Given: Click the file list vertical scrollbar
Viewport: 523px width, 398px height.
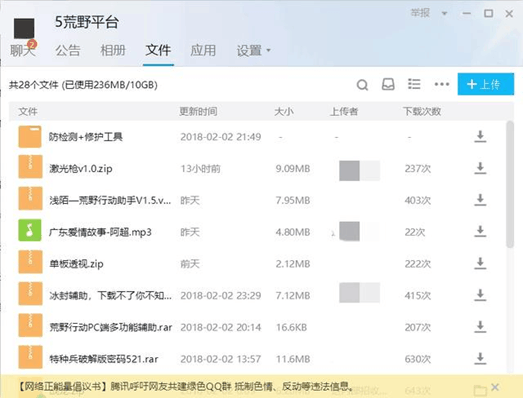Looking at the screenshot, I should 510,184.
